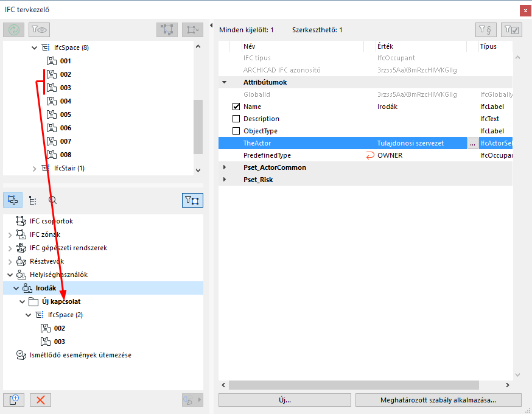This screenshot has width=532, height=414.
Task: Collapse the Új kapcsolat folder
Action: point(22,302)
